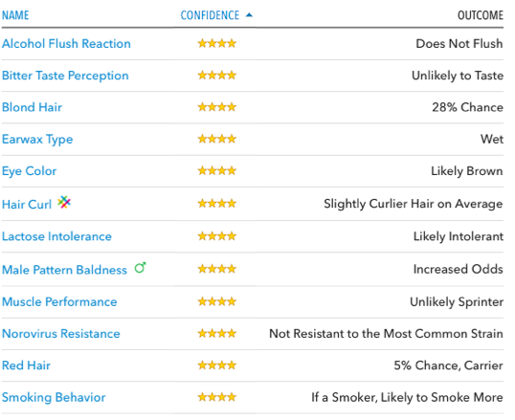This screenshot has width=515, height=420.
Task: Click the CONFIDENCE column header text
Action: pyautogui.click(x=210, y=15)
